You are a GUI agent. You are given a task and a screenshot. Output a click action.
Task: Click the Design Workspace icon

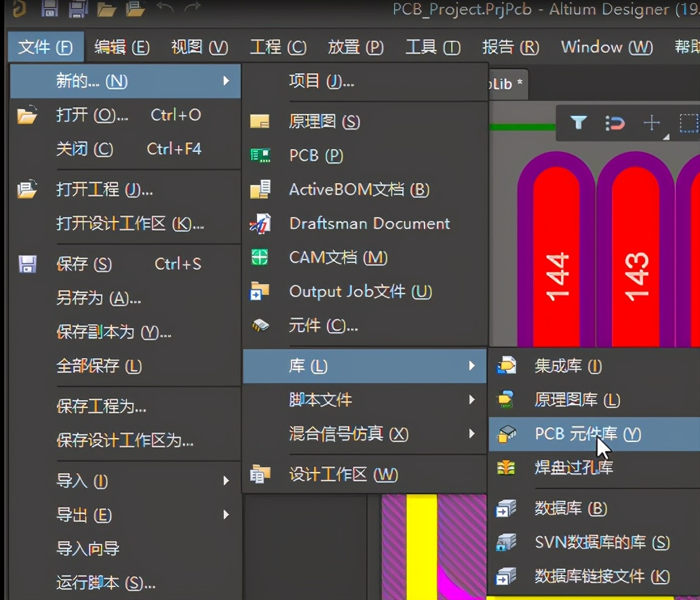260,474
